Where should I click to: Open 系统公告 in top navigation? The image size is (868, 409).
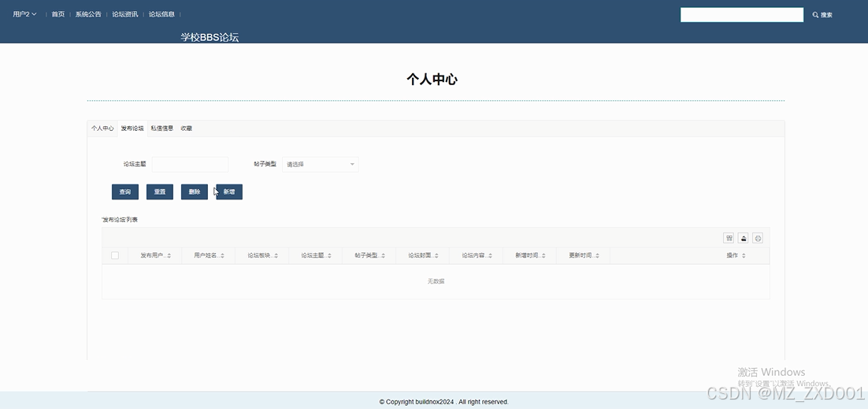point(88,14)
